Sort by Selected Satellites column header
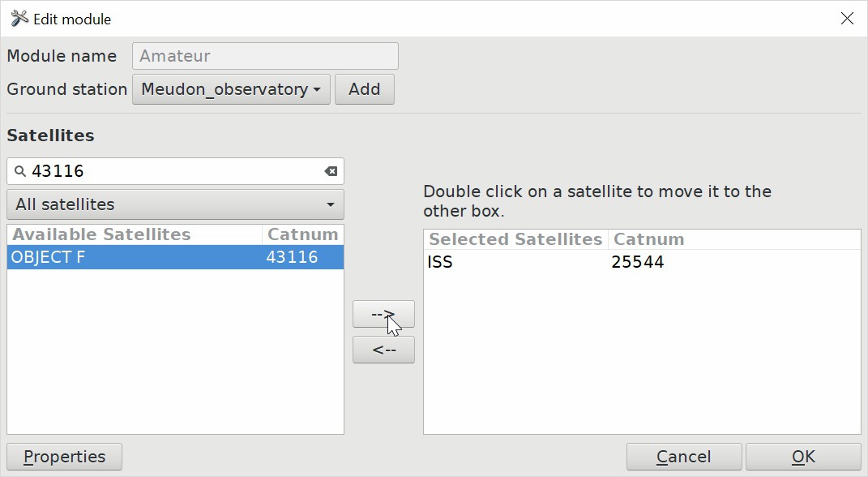 [515, 239]
